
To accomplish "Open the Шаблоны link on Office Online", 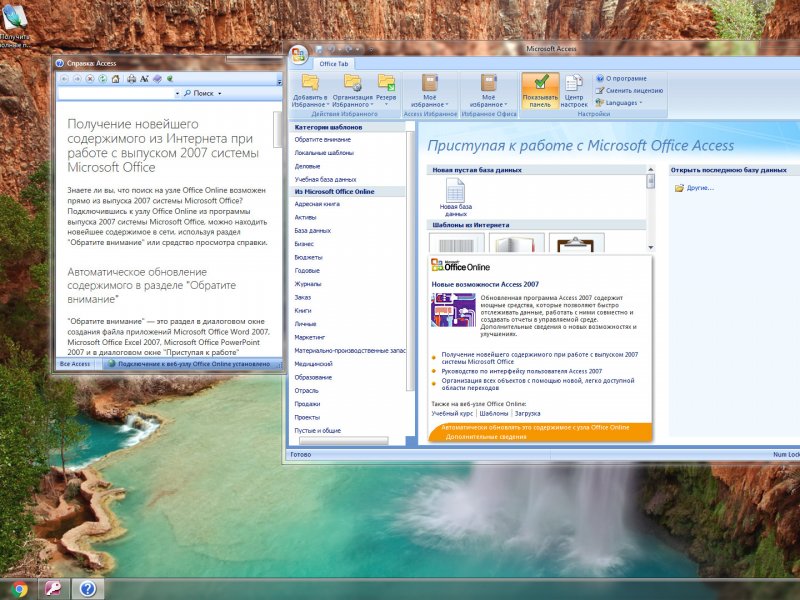I will (494, 414).
